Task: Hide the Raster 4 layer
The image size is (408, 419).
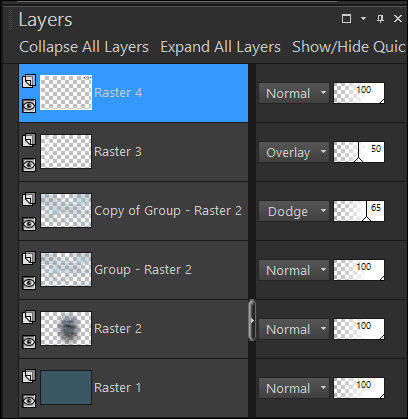Action: pos(29,106)
